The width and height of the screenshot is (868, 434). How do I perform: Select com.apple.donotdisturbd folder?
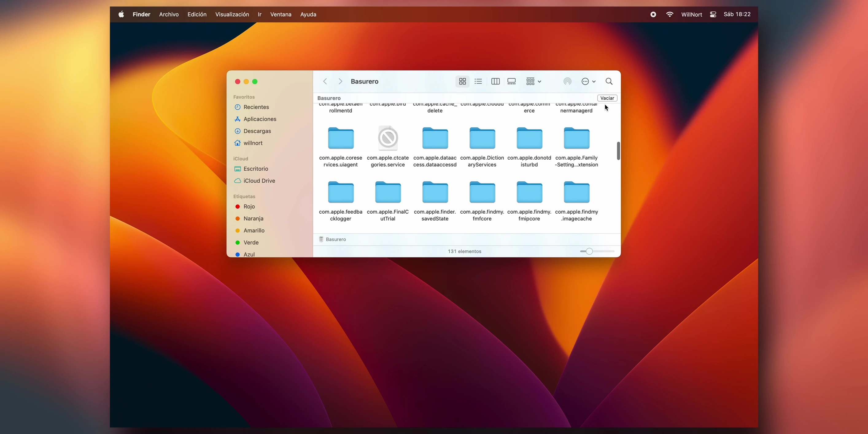point(529,138)
